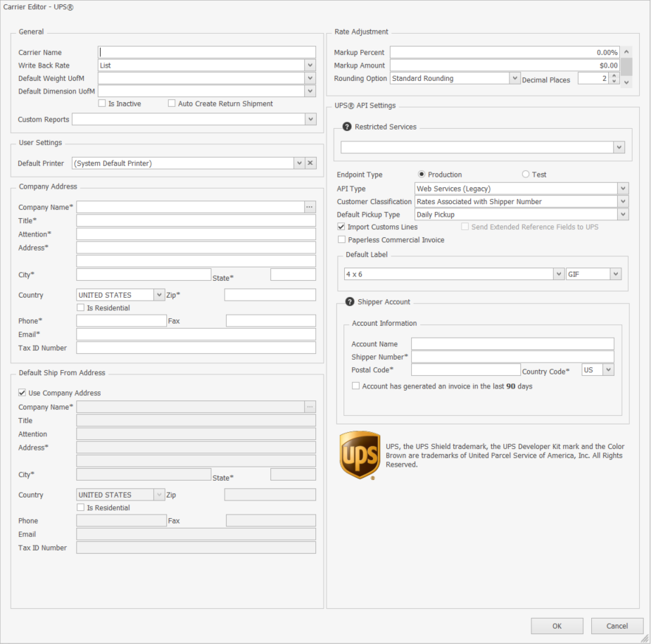Click the Shipper Account help icon
The height and width of the screenshot is (644, 651).
tap(349, 302)
